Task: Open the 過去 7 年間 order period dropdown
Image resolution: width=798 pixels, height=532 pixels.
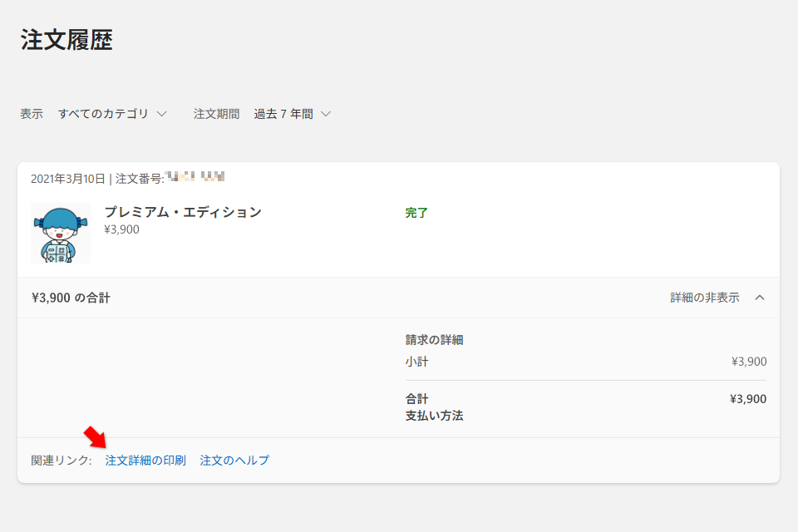Action: 283,114
